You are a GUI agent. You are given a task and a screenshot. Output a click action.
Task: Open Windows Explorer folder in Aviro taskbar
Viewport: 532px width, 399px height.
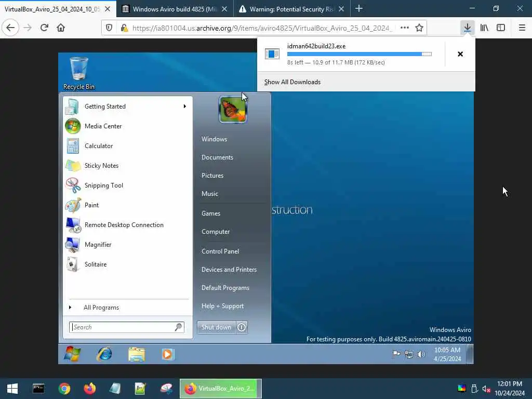tap(137, 354)
